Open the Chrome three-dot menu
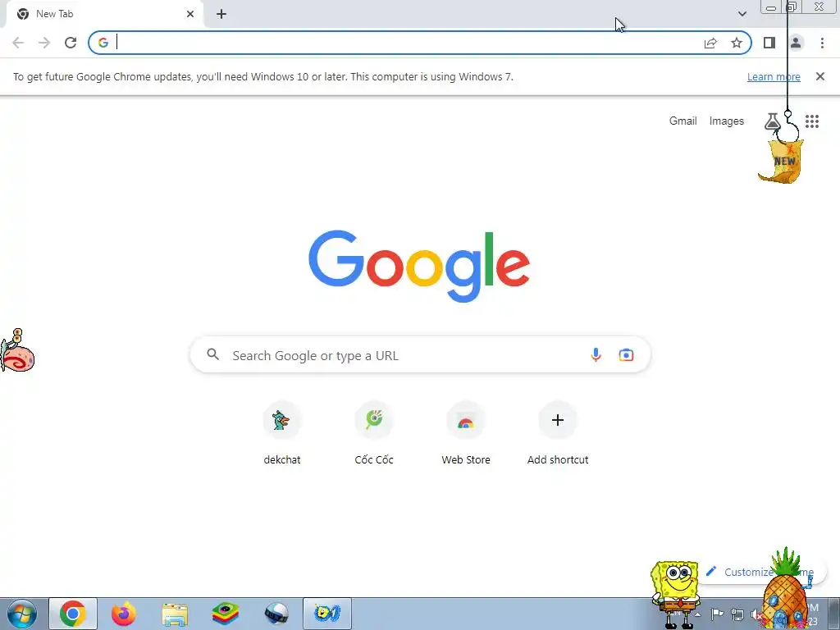Viewport: 840px width, 630px height. 822,43
